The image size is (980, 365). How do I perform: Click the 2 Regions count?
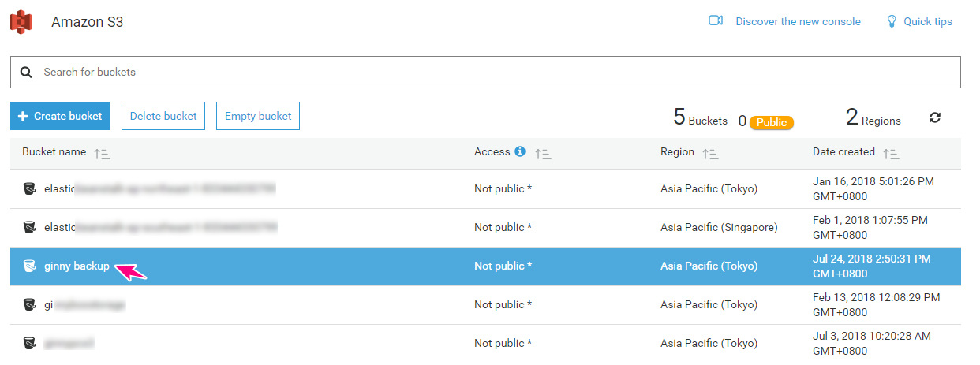(873, 118)
